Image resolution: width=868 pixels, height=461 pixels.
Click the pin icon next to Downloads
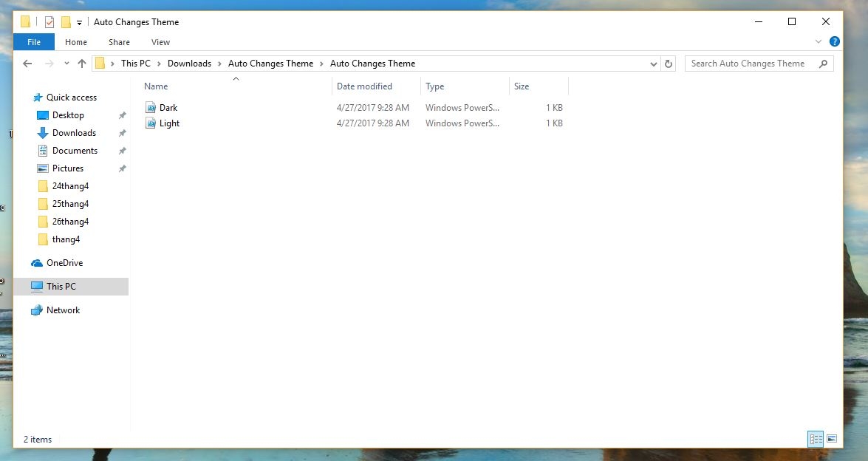tap(123, 133)
